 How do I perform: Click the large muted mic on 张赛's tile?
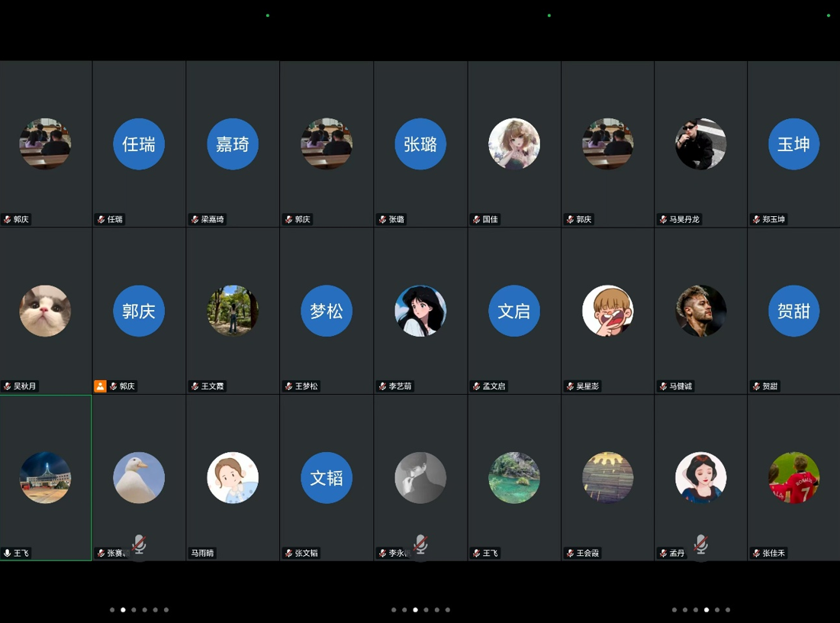pos(139,544)
